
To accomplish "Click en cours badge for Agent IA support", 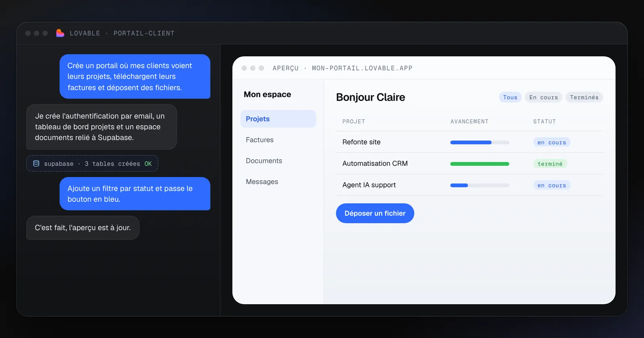I will [551, 185].
